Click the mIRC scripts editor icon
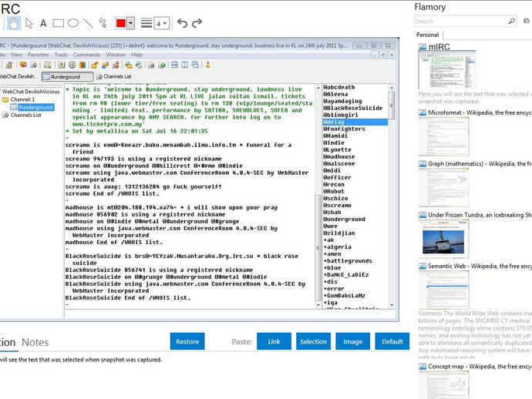The width and height of the screenshot is (532, 399). point(48,65)
